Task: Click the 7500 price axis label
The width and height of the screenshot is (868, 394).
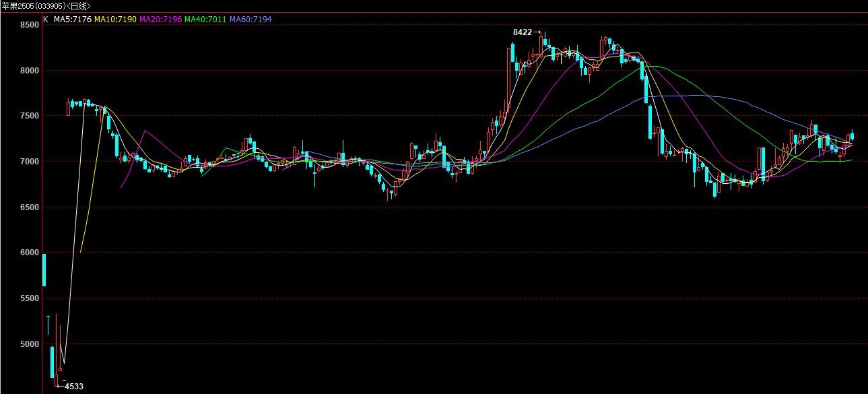Action: (x=30, y=116)
